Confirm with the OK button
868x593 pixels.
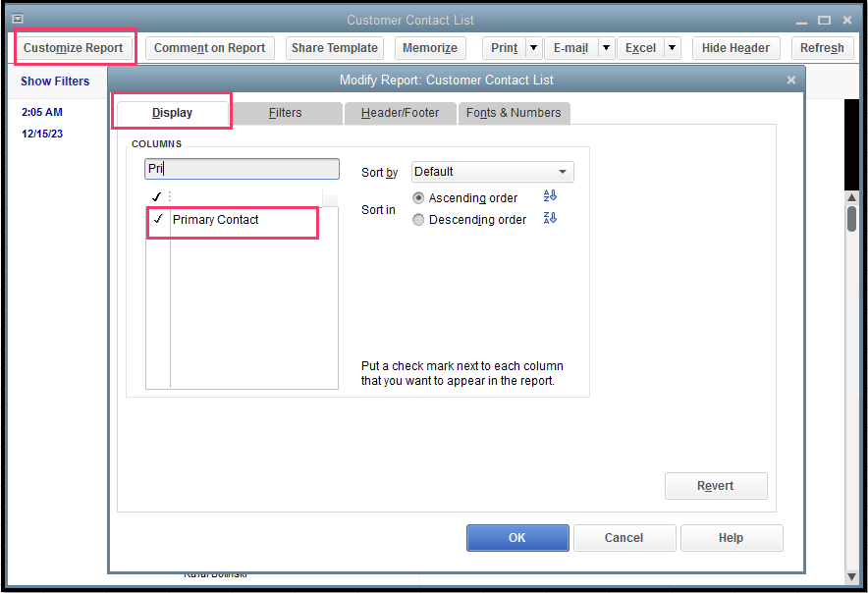pyautogui.click(x=517, y=538)
